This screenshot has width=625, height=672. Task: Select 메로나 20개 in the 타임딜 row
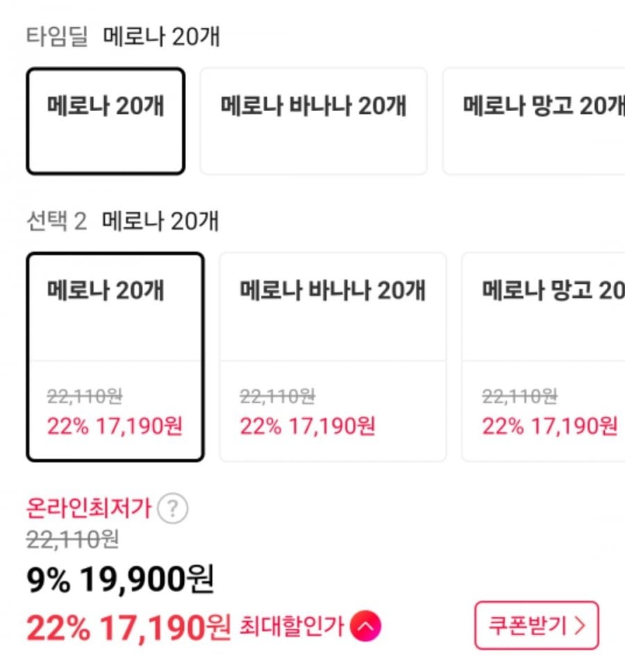[106, 121]
